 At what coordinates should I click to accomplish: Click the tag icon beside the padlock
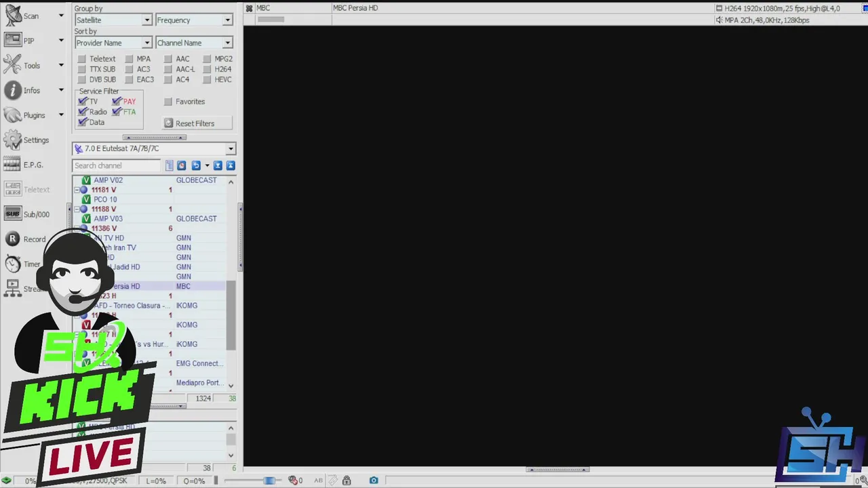click(333, 481)
